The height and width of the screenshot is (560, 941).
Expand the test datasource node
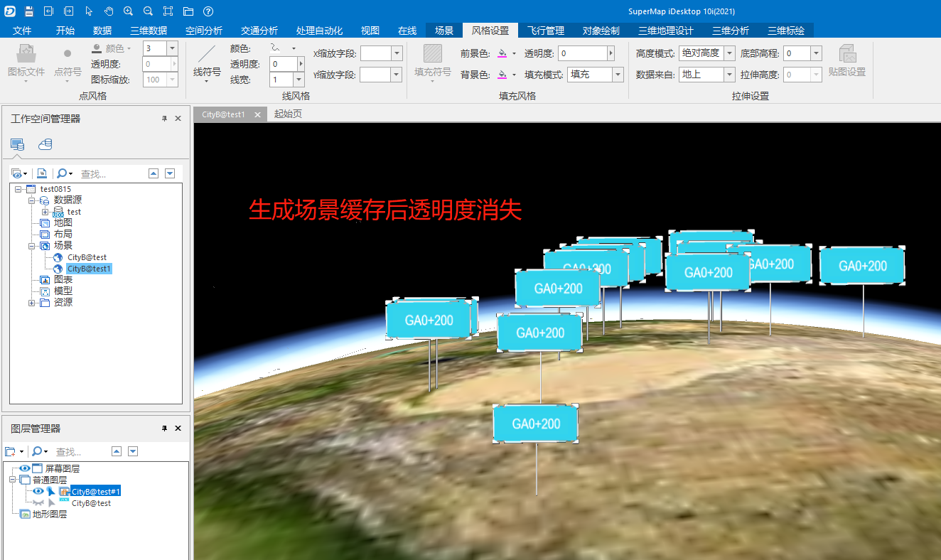click(x=45, y=212)
